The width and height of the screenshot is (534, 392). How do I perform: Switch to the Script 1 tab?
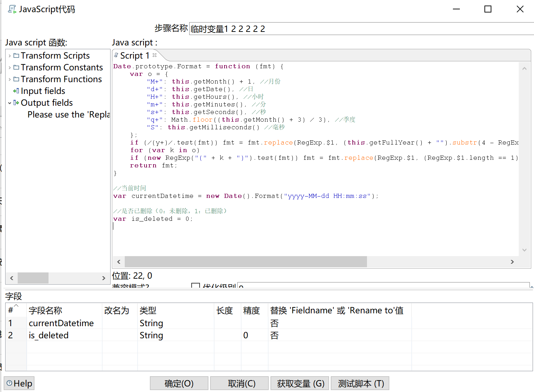[135, 55]
